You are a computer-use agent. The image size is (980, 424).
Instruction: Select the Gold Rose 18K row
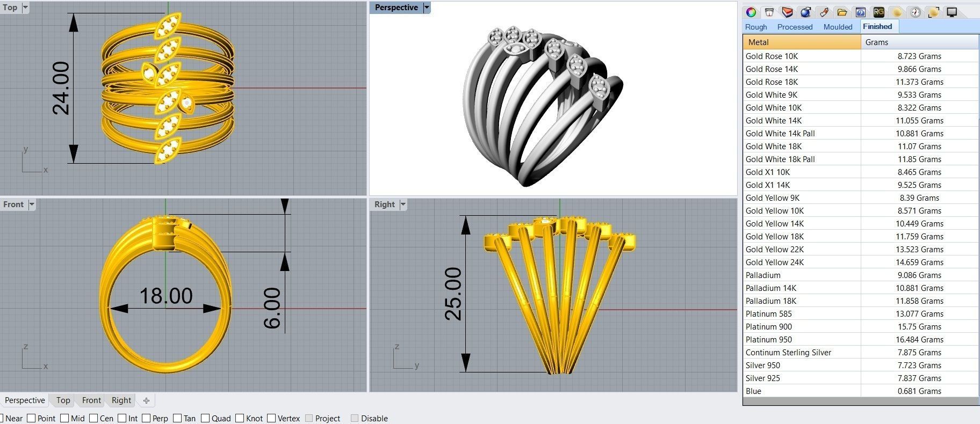[x=861, y=82]
